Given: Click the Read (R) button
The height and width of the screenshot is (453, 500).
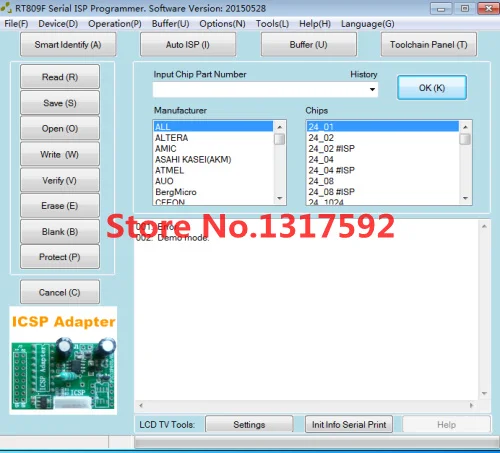Looking at the screenshot, I should tap(60, 77).
